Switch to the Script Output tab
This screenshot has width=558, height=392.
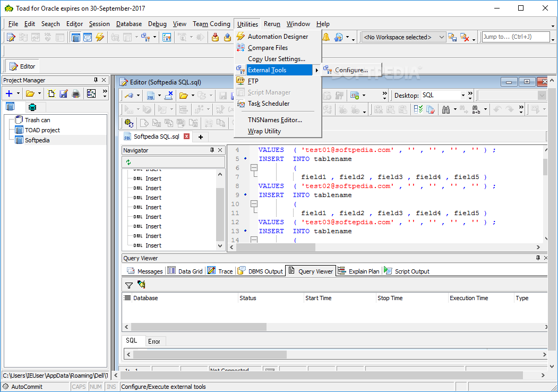407,271
